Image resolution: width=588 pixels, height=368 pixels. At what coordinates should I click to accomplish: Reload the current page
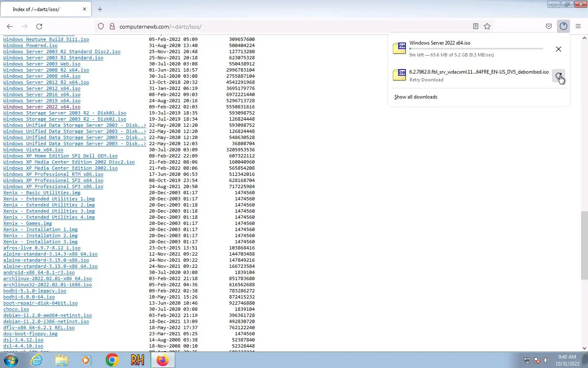coord(39,27)
